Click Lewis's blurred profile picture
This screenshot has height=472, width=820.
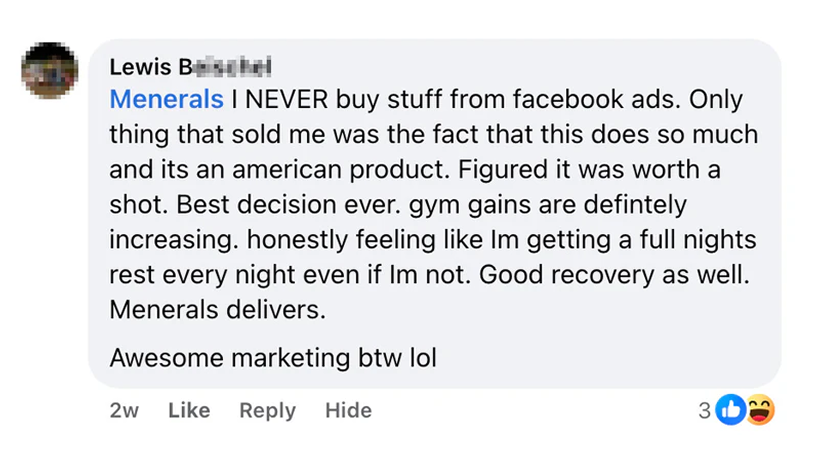(49, 71)
